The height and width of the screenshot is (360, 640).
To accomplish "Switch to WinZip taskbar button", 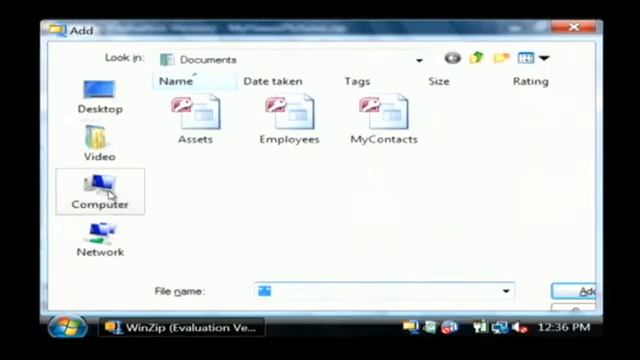I will (x=182, y=327).
